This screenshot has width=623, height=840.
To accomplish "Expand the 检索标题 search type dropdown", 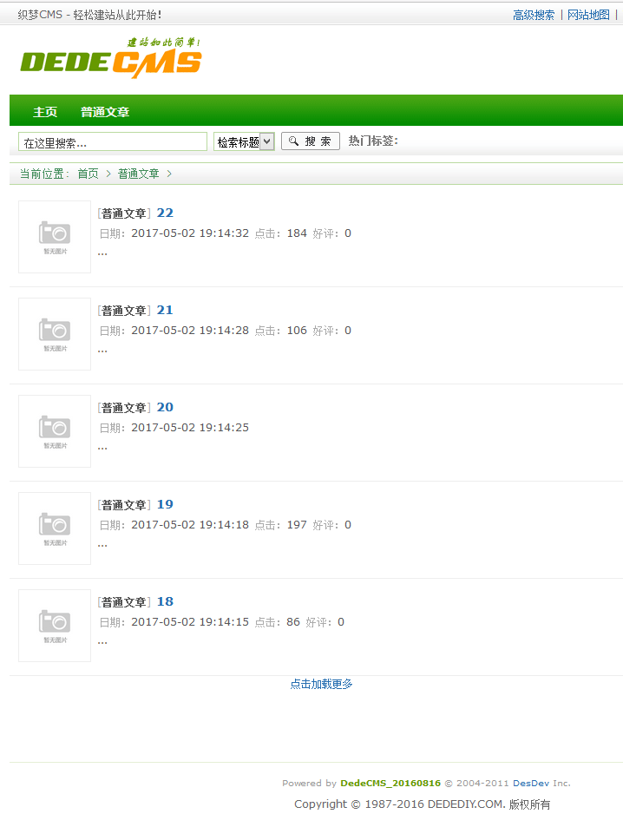I will tap(244, 141).
